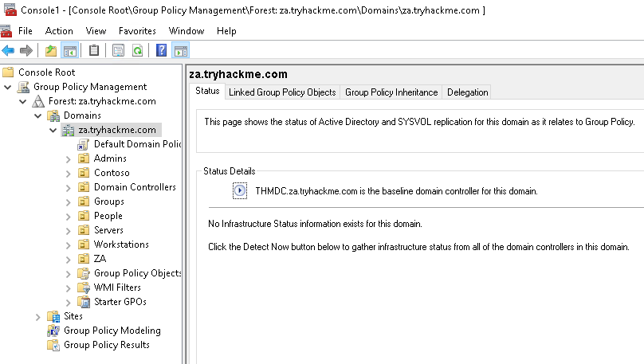644x364 pixels.
Task: Open the Action menu
Action: (59, 31)
